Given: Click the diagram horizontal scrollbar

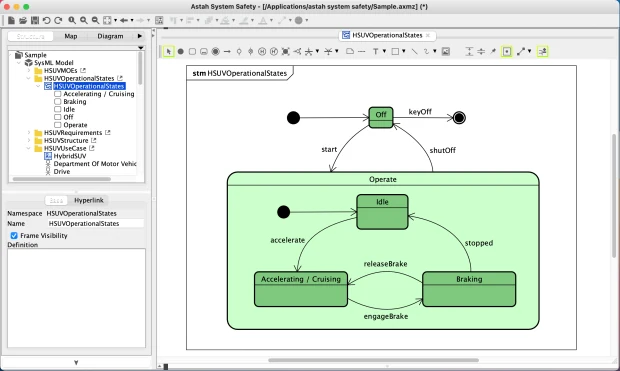Looking at the screenshot, I should (373, 360).
